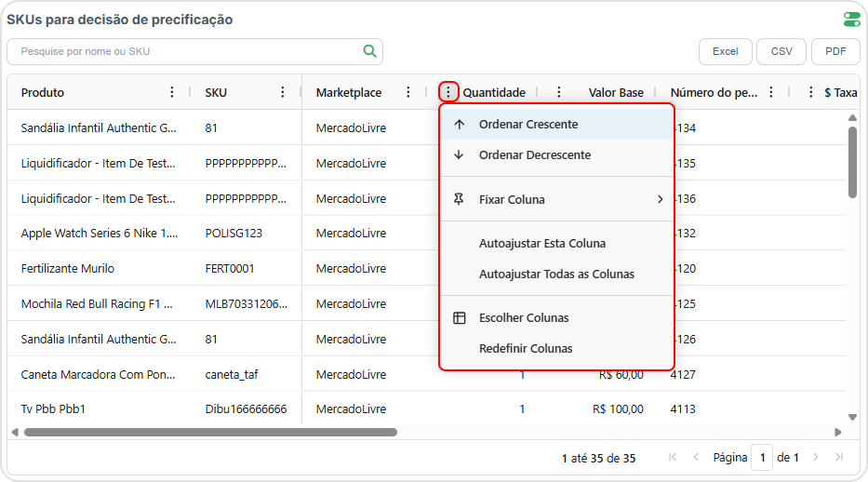The width and height of the screenshot is (868, 482).
Task: Click the SKU column header
Action: [x=216, y=92]
